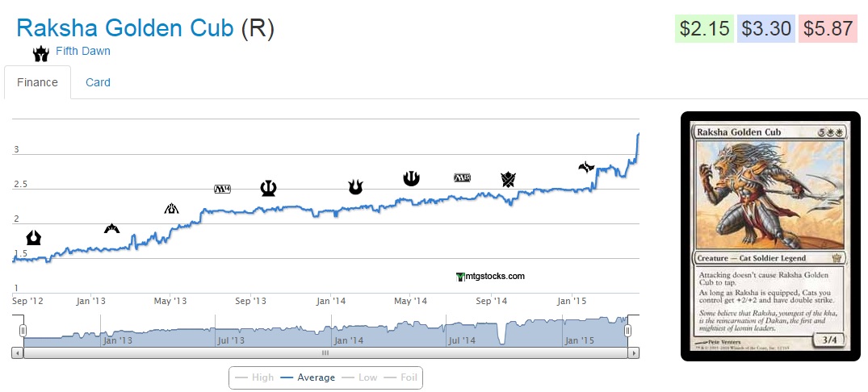868x392 pixels.
Task: Open the Fifth Dawn set link
Action: [x=83, y=51]
